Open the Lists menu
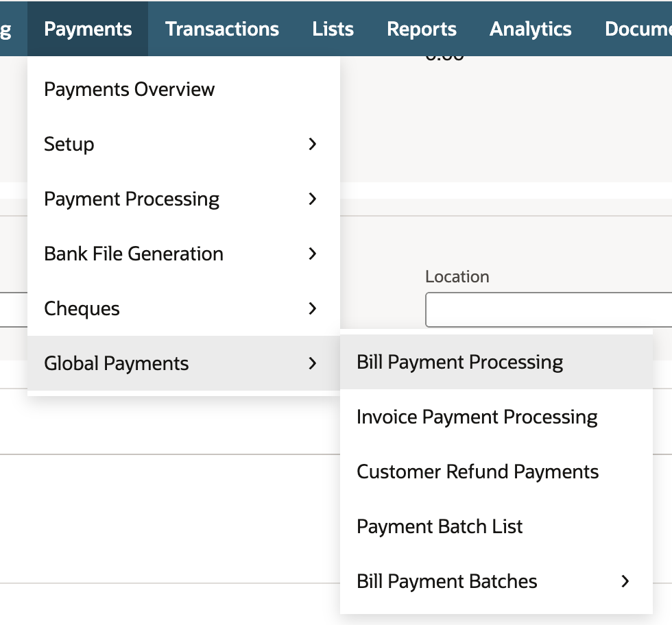The height and width of the screenshot is (625, 672). click(x=333, y=29)
